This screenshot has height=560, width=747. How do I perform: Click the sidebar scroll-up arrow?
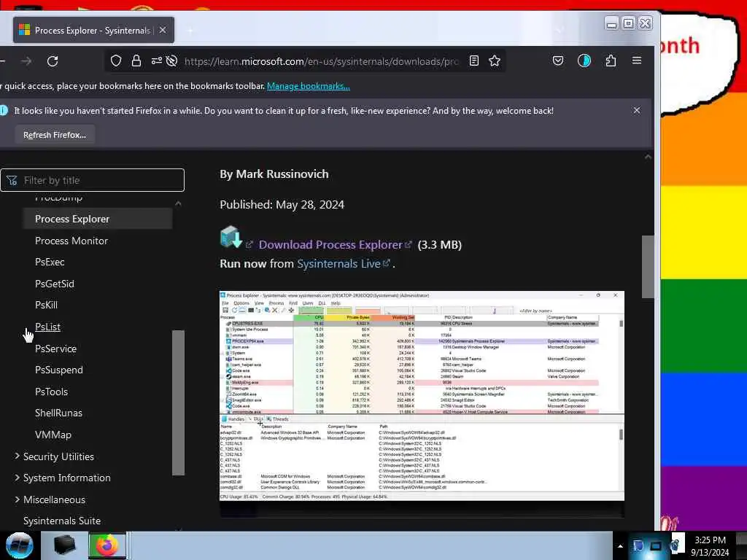[178, 203]
